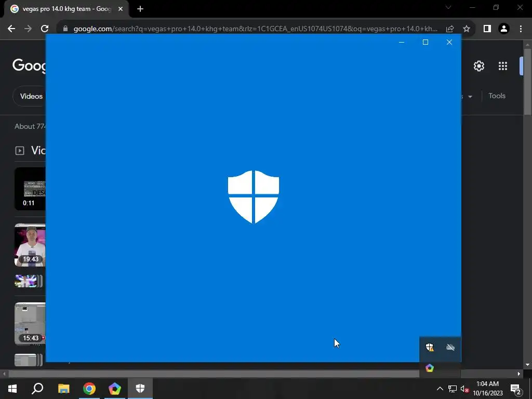Open Chrome profile avatar menu
Image resolution: width=532 pixels, height=399 pixels.
point(504,29)
